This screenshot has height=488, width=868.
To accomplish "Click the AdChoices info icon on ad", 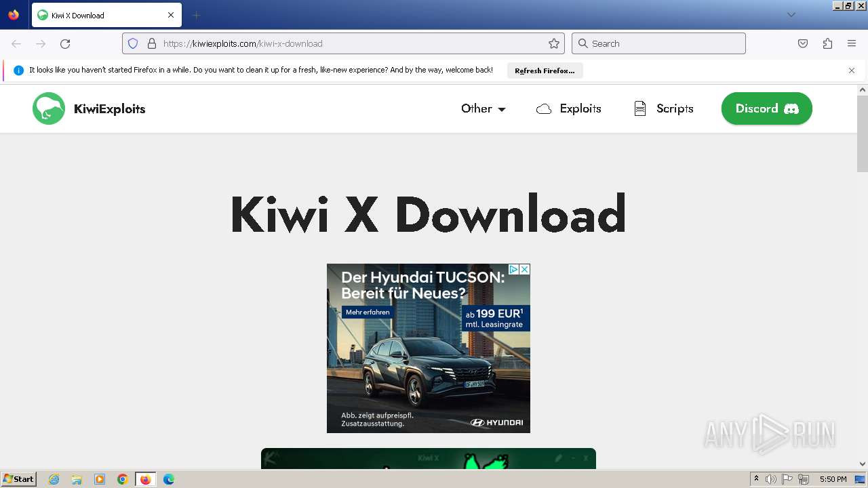I will pos(514,269).
